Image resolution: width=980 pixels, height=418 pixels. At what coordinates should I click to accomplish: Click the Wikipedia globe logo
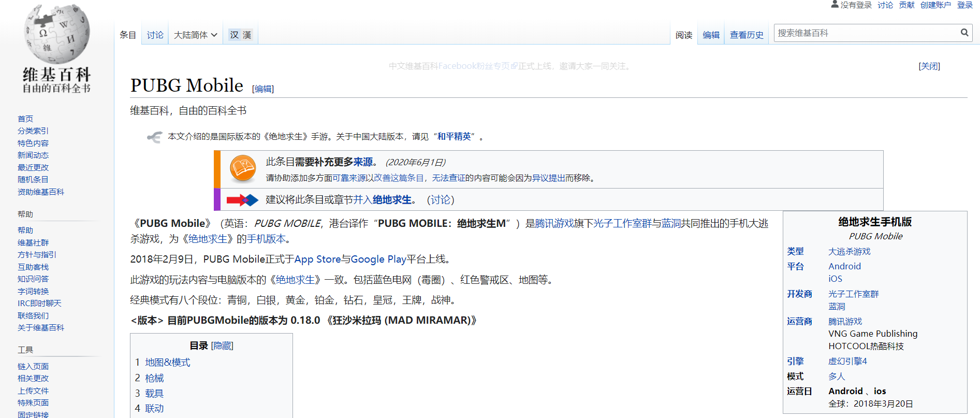56,34
